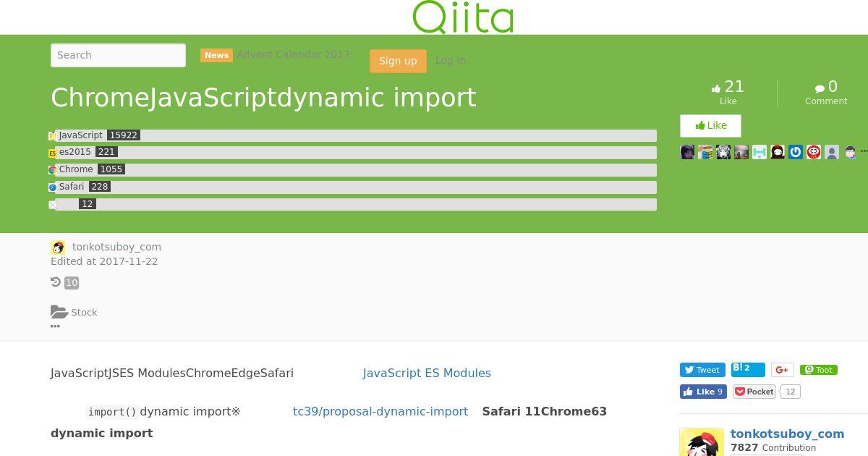The width and height of the screenshot is (868, 456).
Task: Click the Hatena bookmark B! button
Action: coord(748,369)
